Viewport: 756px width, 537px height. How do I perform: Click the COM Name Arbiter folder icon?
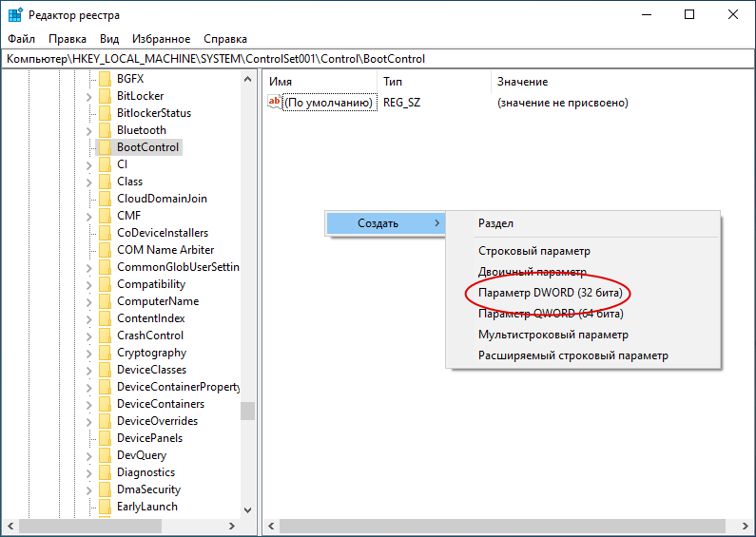[105, 250]
